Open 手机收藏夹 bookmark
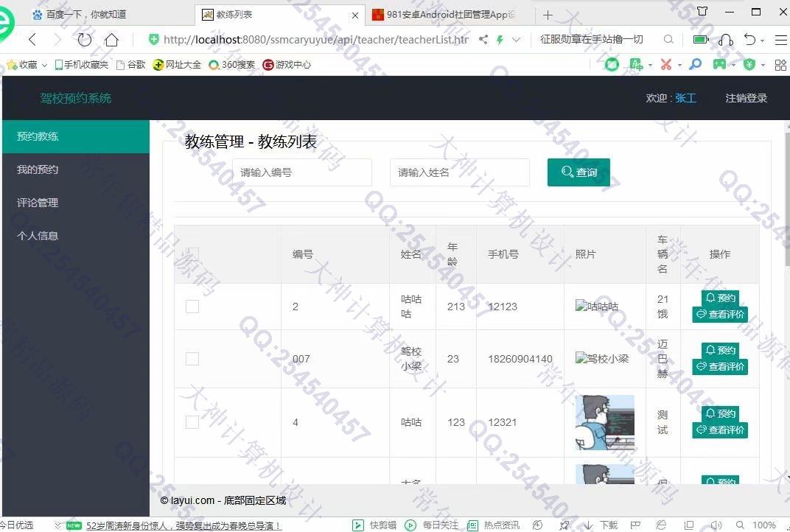The width and height of the screenshot is (790, 532). pos(81,65)
